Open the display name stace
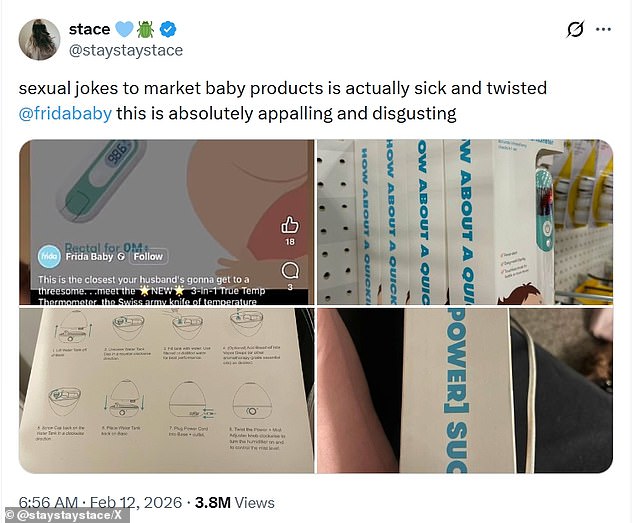 pos(89,30)
